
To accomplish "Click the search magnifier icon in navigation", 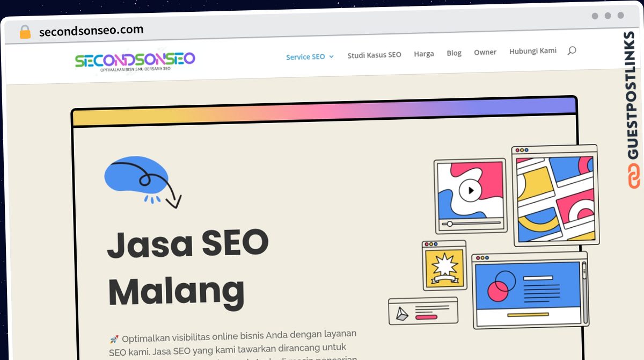I will [x=572, y=51].
